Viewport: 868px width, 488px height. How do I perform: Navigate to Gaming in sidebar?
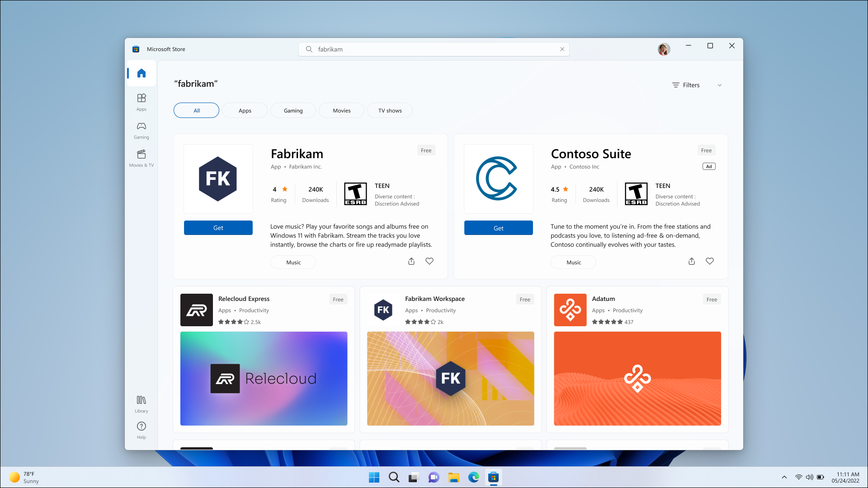point(142,129)
